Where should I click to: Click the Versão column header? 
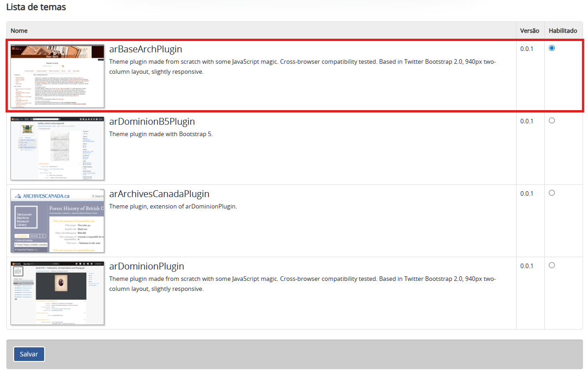(530, 31)
